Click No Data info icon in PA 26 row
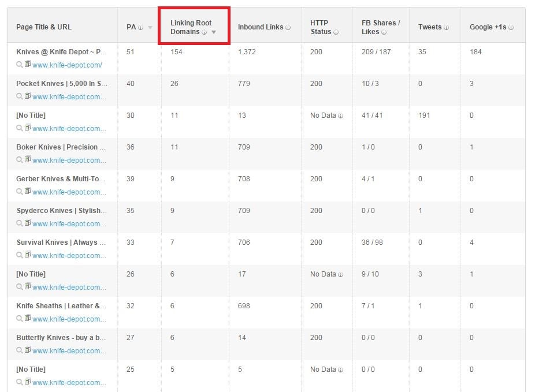Screen dimensions: 535x392 pyautogui.click(x=340, y=275)
